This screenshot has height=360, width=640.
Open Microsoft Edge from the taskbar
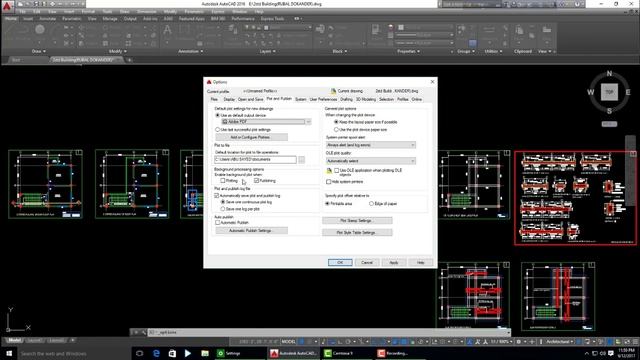click(156, 353)
